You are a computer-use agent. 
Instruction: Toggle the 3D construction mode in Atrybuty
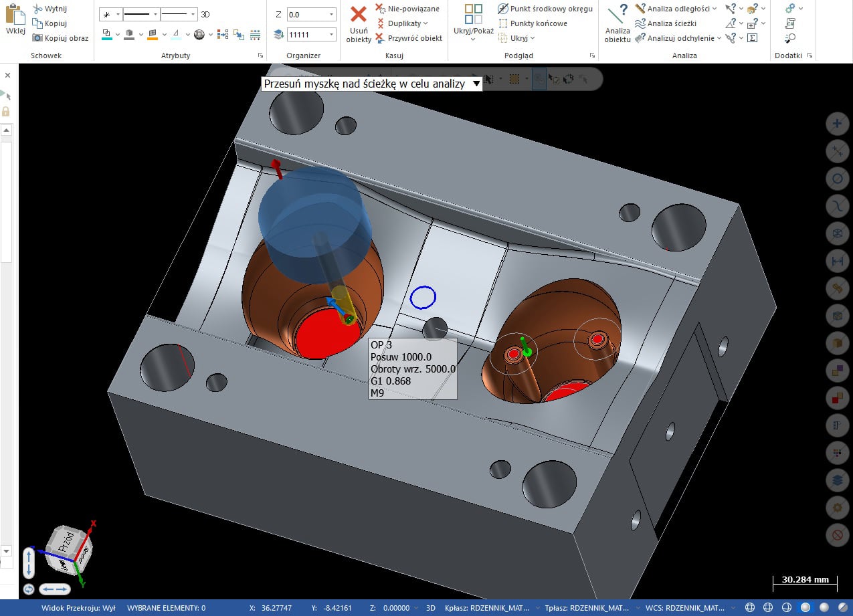(x=205, y=14)
